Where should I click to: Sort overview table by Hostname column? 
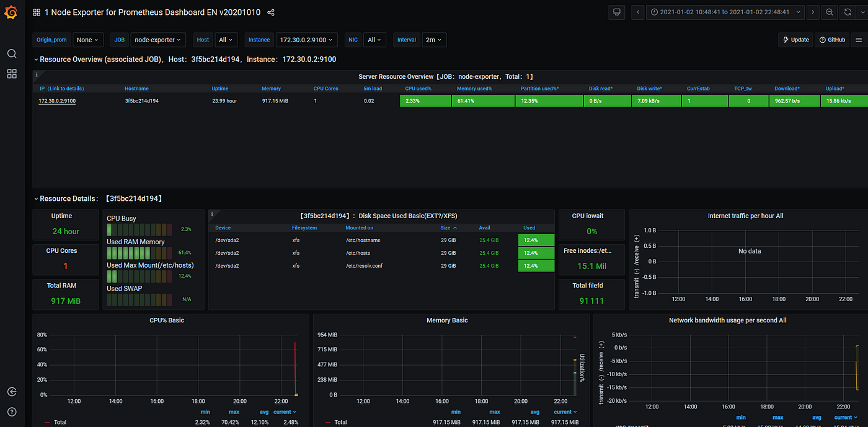click(136, 89)
